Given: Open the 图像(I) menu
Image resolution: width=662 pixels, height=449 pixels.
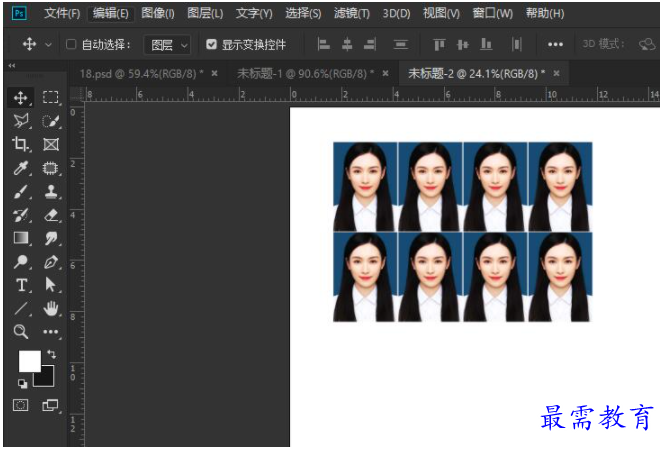Looking at the screenshot, I should tap(158, 14).
